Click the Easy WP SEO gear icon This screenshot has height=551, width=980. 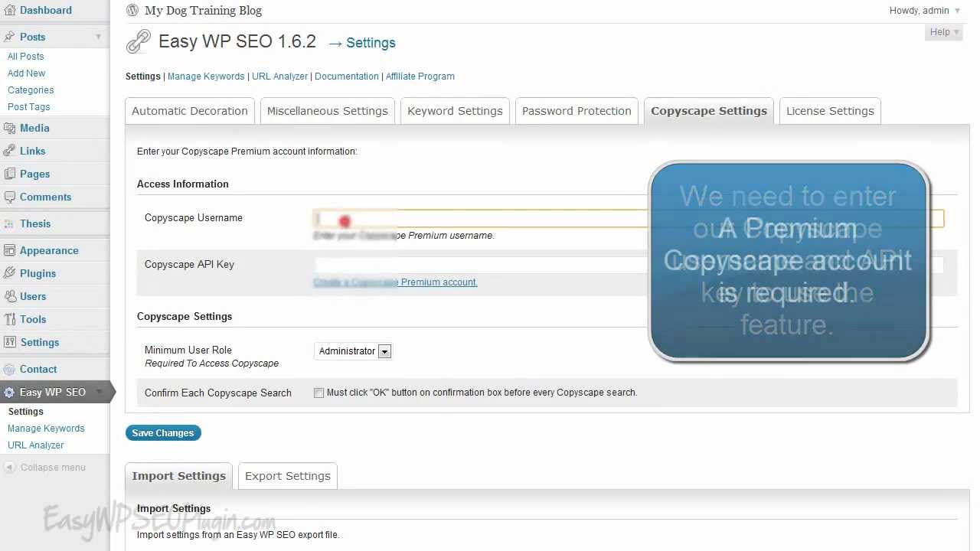[9, 392]
